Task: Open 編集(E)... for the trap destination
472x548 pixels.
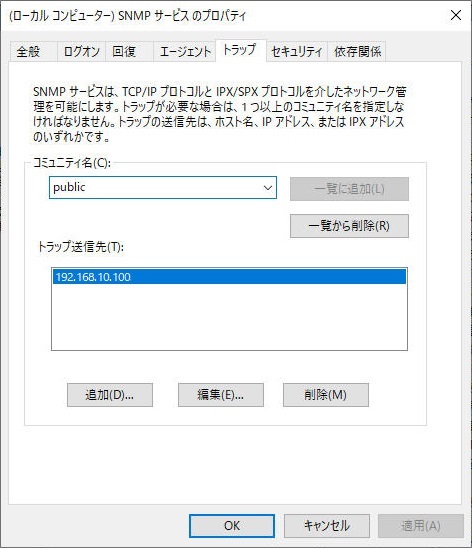Action: tap(221, 395)
